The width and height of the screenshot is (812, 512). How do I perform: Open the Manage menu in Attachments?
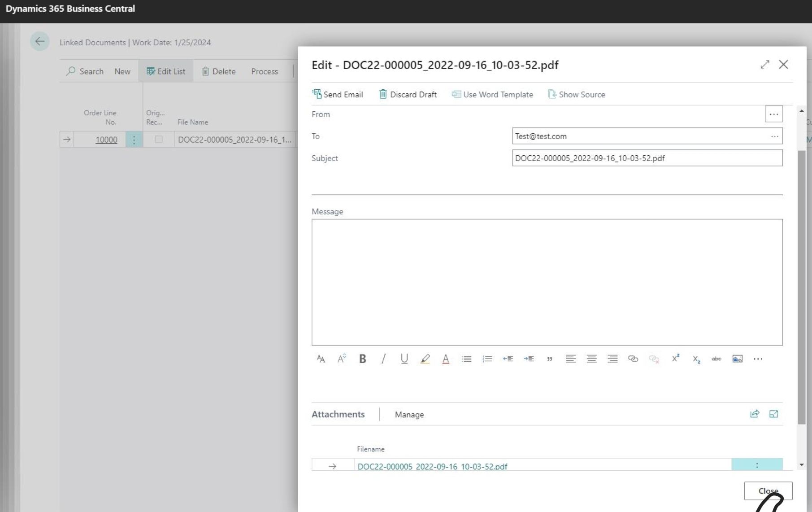tap(408, 415)
